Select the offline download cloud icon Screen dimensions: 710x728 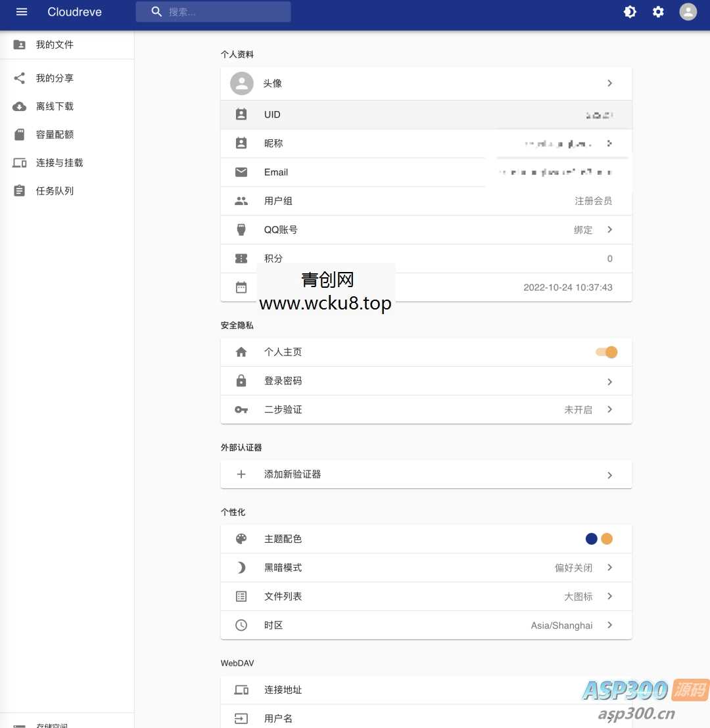[18, 106]
